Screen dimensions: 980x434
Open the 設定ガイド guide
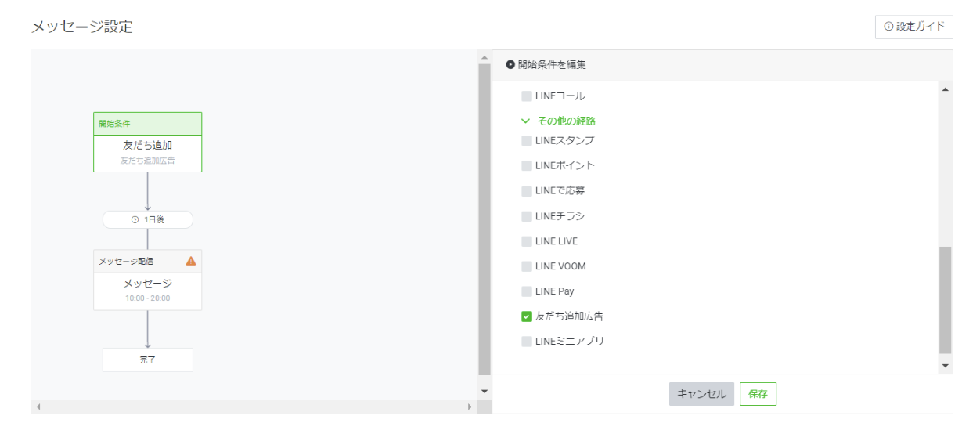tap(914, 27)
